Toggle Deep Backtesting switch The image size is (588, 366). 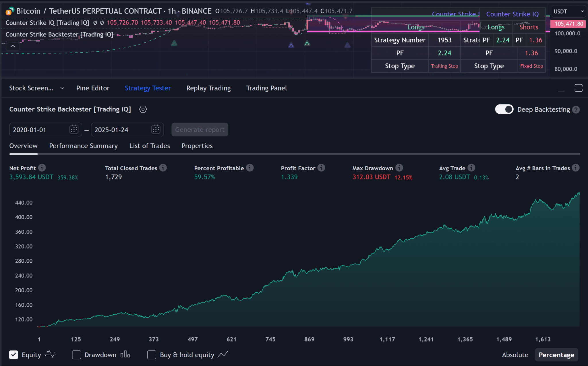tap(504, 109)
